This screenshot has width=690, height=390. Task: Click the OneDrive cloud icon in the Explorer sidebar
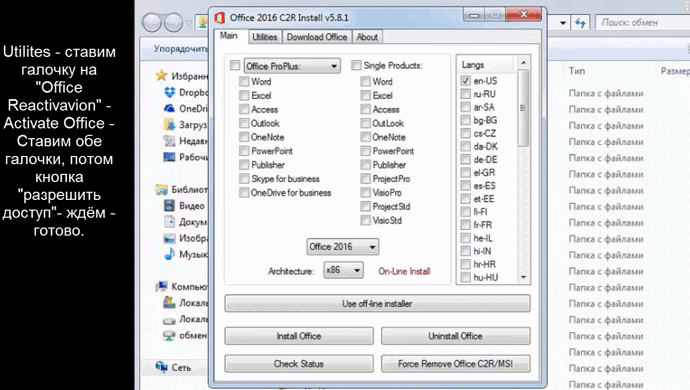pos(169,108)
